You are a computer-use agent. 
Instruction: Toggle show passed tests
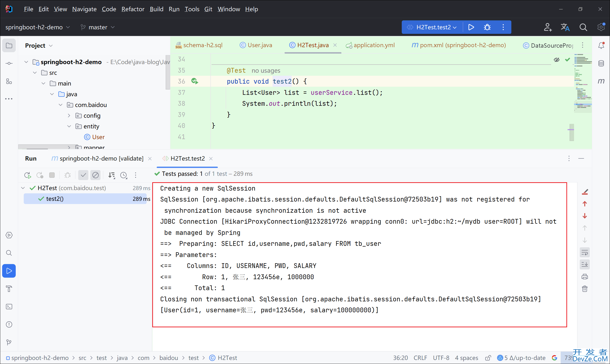click(83, 175)
